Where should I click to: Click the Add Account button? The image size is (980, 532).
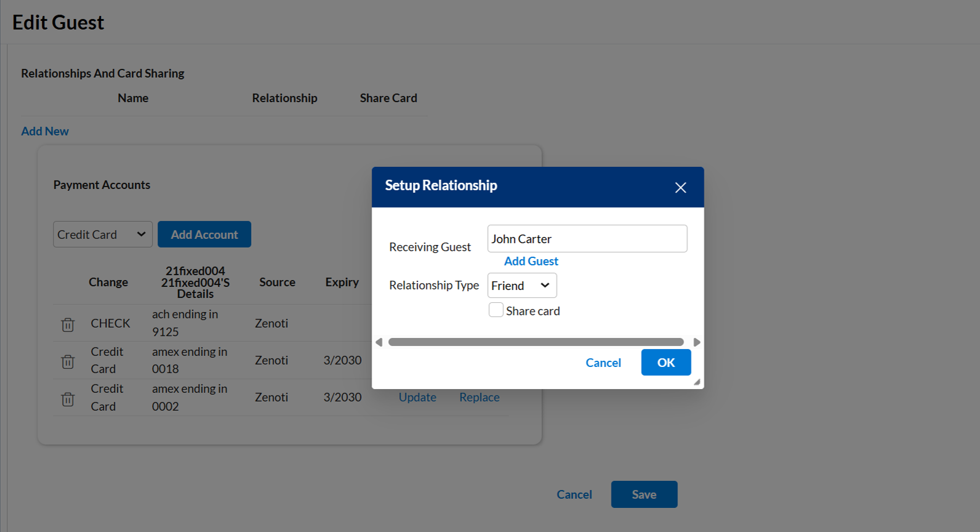[x=204, y=235]
